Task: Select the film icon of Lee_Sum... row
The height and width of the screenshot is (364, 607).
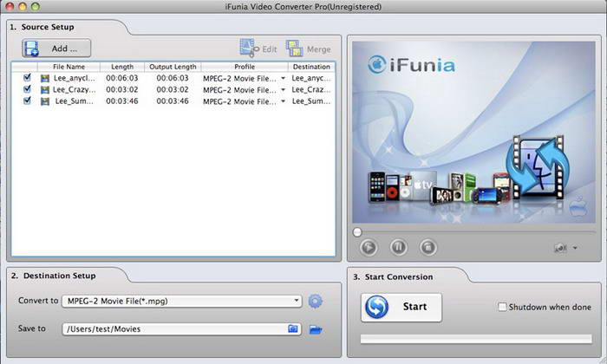Action: (x=45, y=101)
